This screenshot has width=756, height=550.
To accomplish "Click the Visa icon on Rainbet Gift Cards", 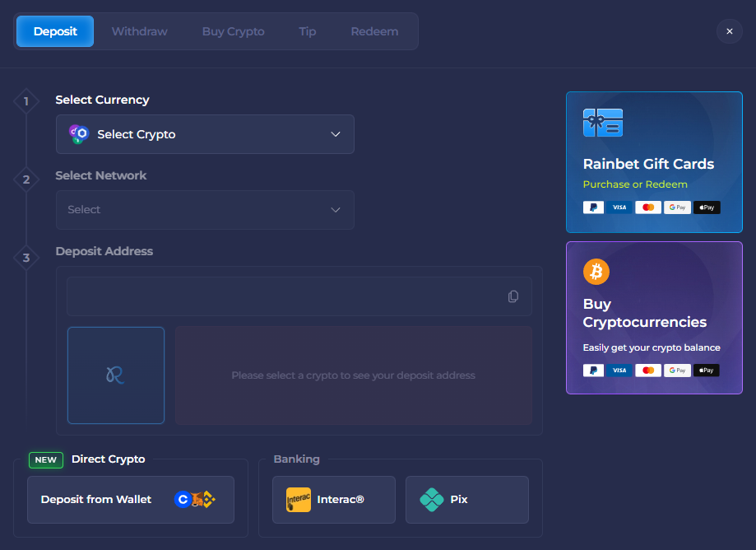I will click(x=619, y=207).
